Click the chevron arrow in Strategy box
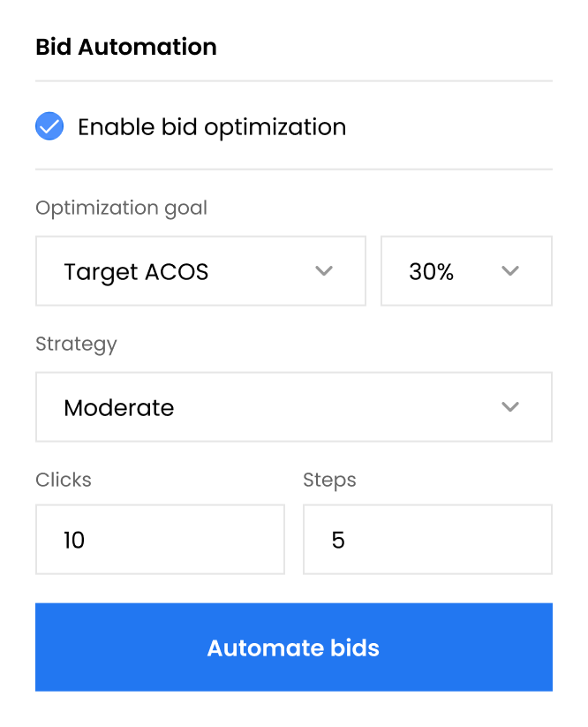 tap(510, 406)
